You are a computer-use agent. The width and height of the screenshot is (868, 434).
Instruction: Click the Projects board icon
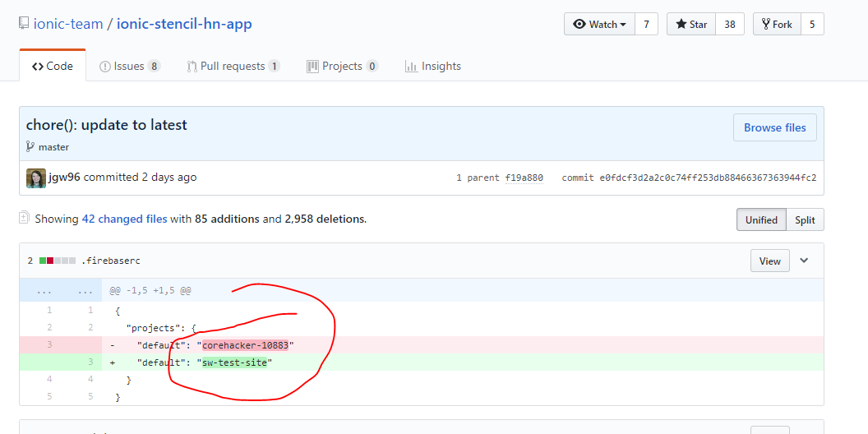coord(313,67)
